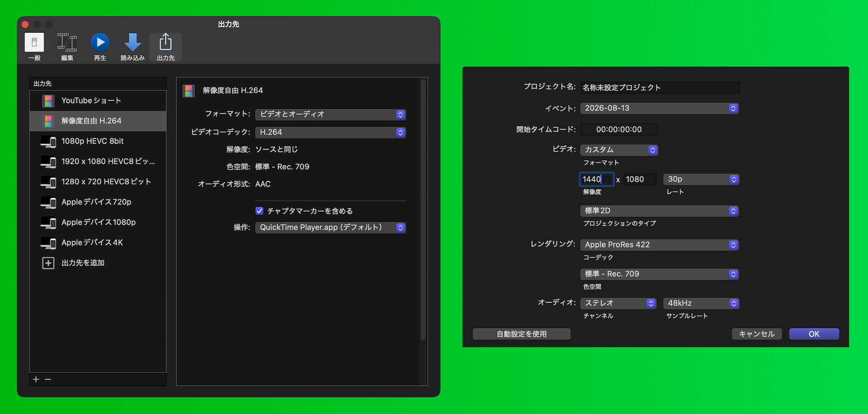
Task: Open the フォーマット dropdown (ビデオとオーディオ)
Action: pyautogui.click(x=330, y=114)
